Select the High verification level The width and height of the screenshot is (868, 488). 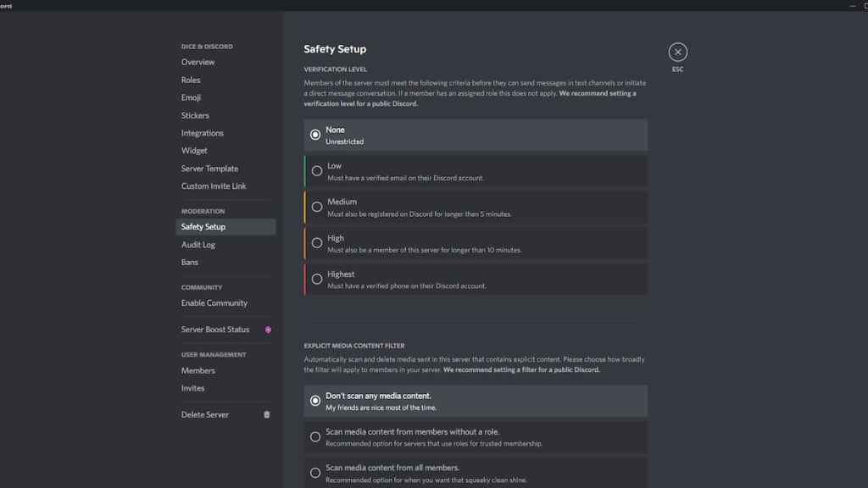pyautogui.click(x=476, y=243)
